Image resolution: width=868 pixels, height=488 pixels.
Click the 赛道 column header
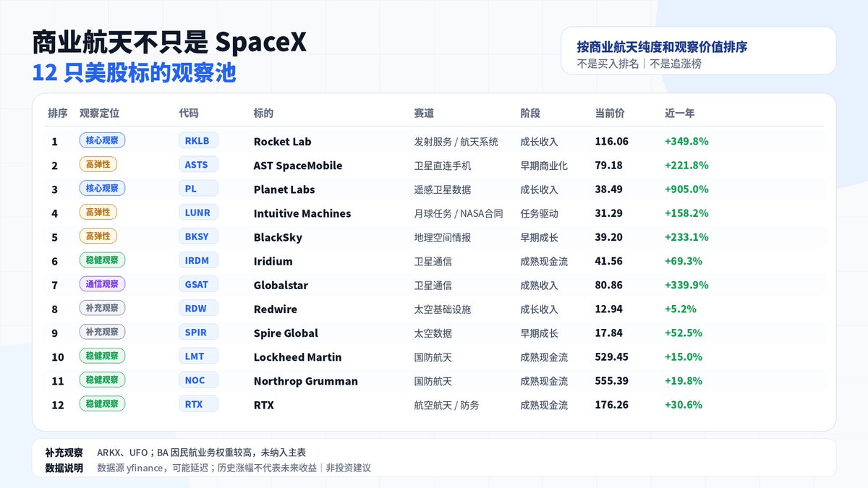click(424, 114)
